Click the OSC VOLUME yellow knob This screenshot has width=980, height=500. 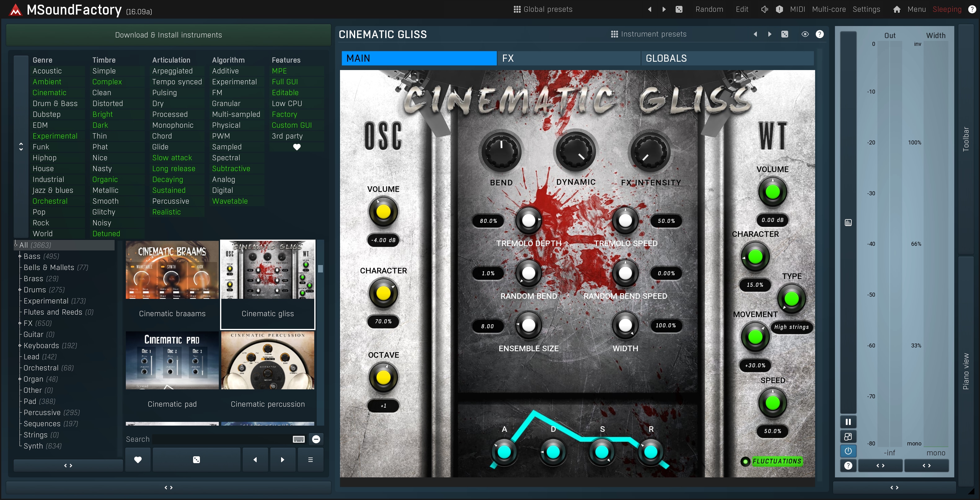tap(383, 212)
